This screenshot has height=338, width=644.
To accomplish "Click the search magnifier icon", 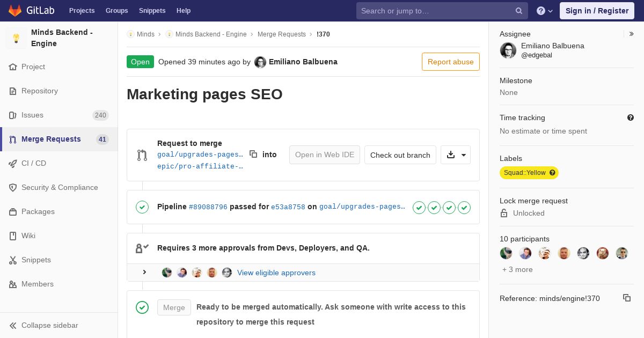I will (x=519, y=11).
